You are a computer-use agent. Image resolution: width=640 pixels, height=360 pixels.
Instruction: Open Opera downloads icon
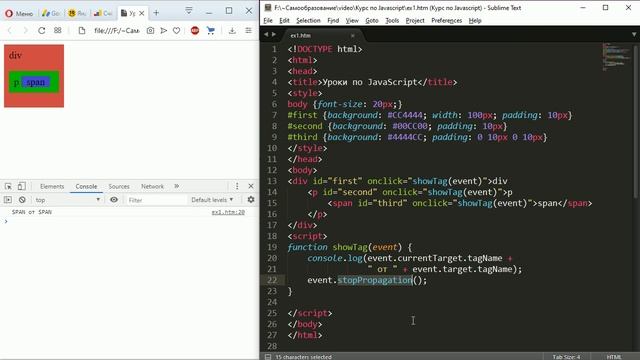coord(232,31)
